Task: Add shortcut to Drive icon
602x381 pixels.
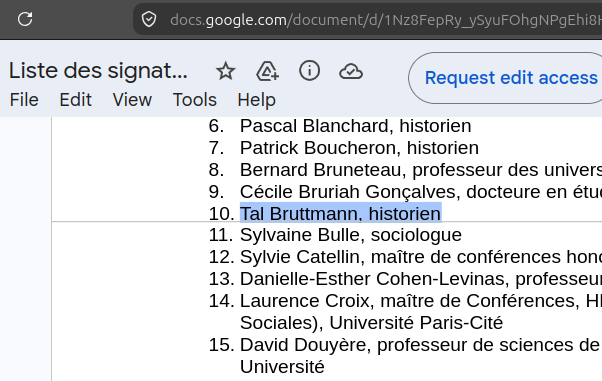Action: click(x=267, y=71)
